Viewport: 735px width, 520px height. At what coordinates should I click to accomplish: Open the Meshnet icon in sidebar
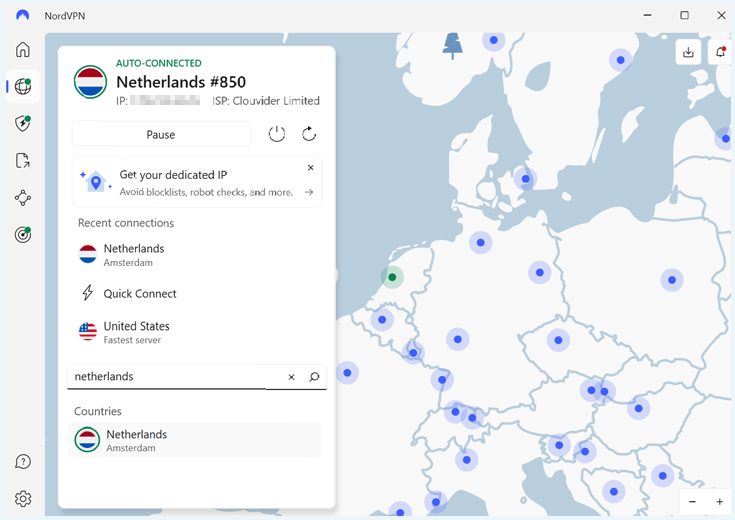pos(22,198)
